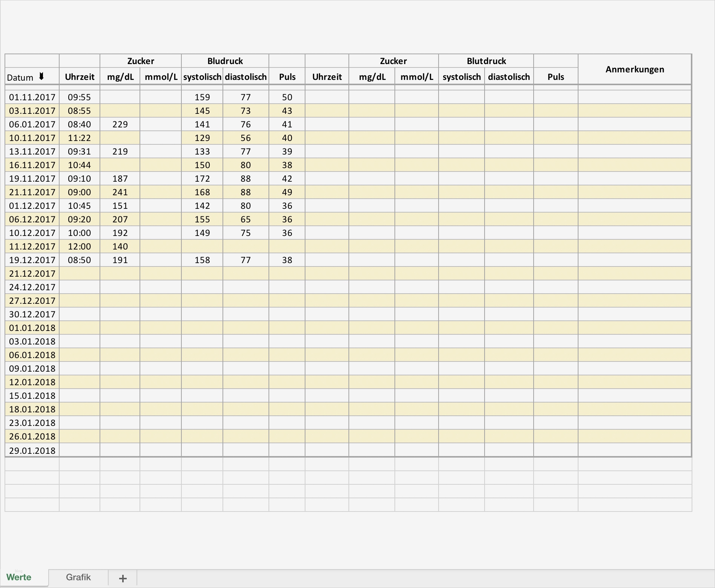
Task: Click the sort arrow on the Datum header
Action: click(41, 77)
